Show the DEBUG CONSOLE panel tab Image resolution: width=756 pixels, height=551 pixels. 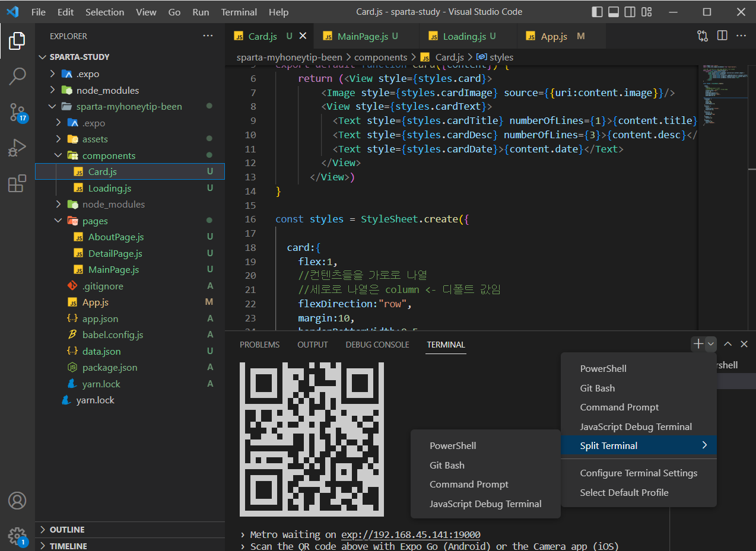[377, 345]
